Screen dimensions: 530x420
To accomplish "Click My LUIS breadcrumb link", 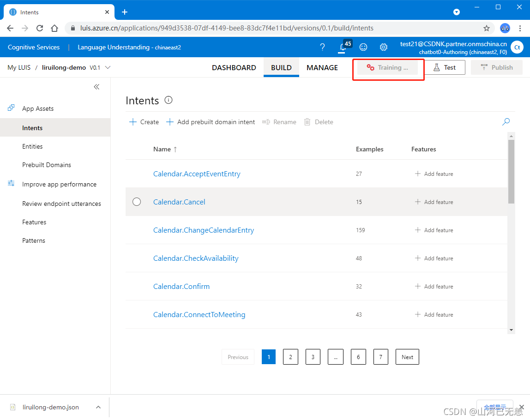I will (19, 67).
